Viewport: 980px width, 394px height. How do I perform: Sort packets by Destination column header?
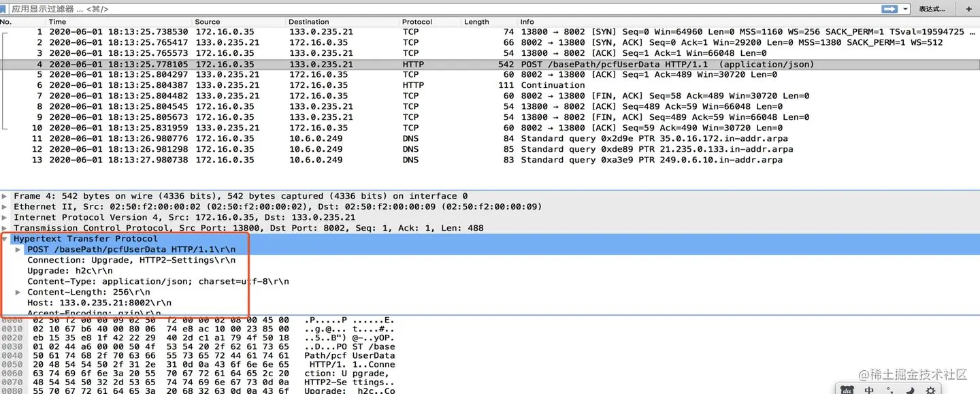tap(342, 22)
